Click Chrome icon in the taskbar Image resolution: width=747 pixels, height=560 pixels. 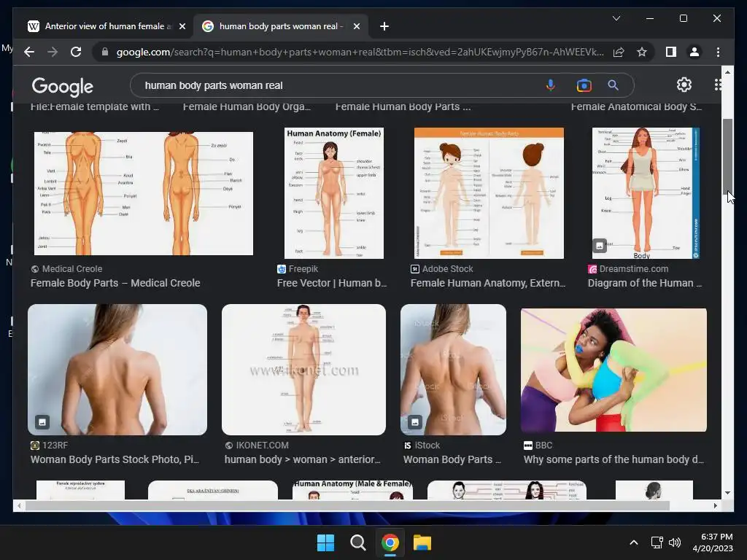click(390, 542)
